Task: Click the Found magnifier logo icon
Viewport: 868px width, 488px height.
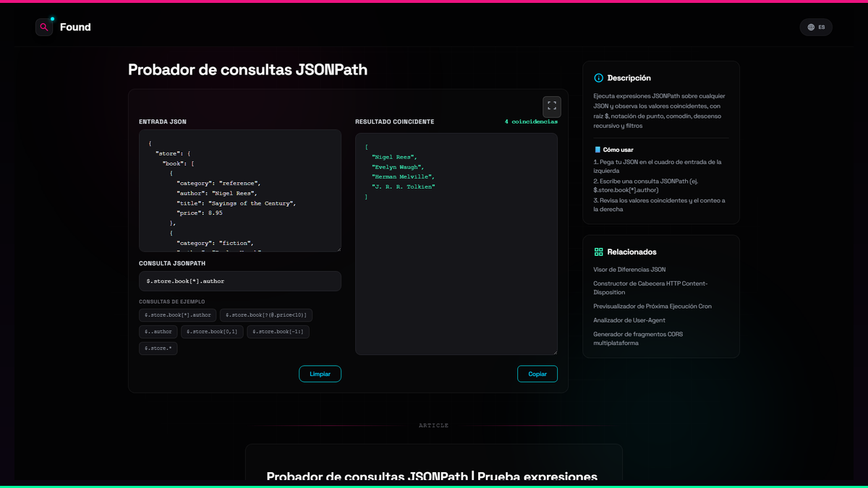Action: [x=44, y=27]
